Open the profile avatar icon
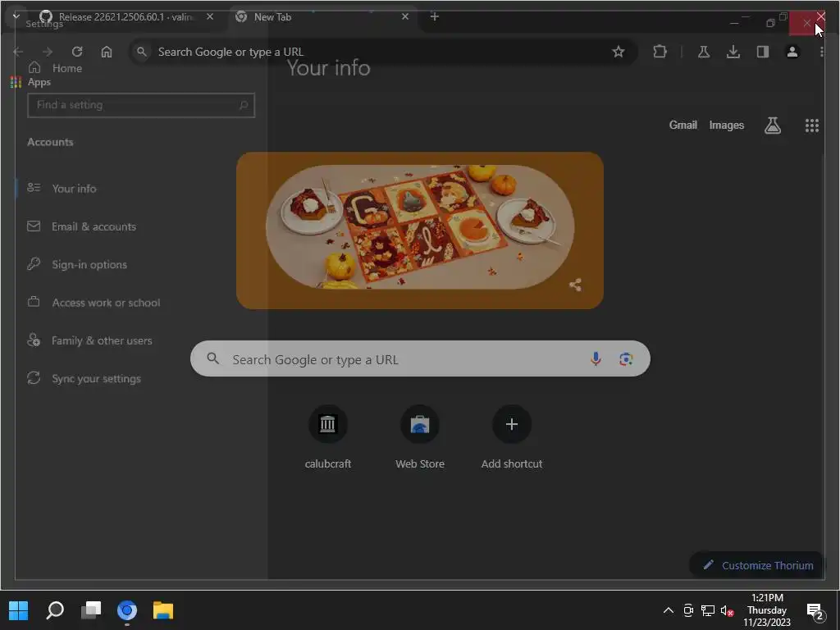 [x=792, y=52]
